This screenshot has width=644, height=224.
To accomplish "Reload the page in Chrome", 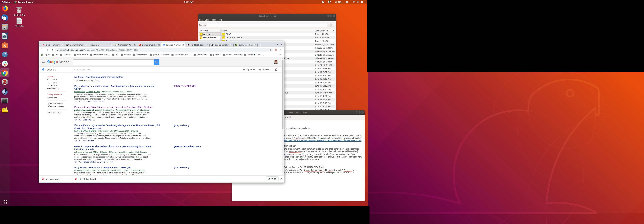I will point(52,50).
